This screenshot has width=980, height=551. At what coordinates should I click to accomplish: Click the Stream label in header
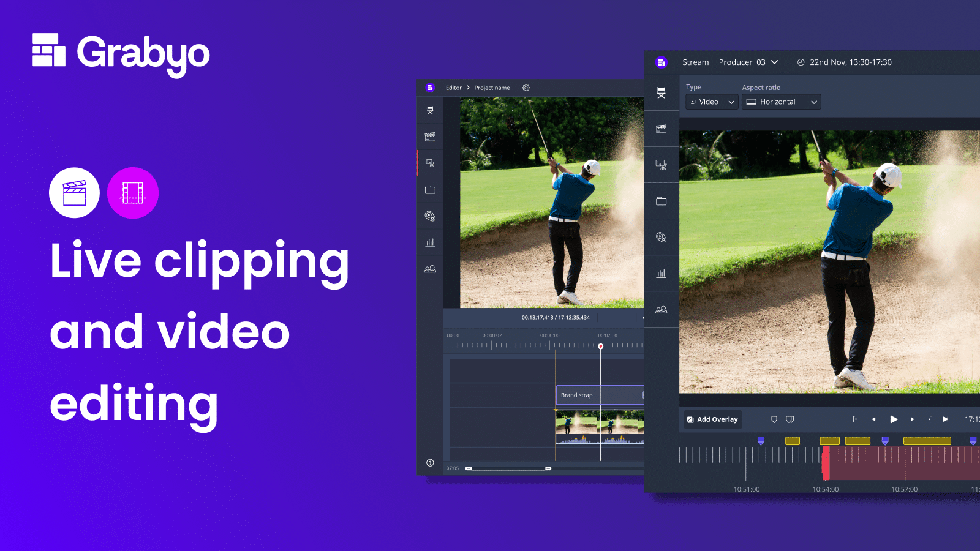[696, 62]
